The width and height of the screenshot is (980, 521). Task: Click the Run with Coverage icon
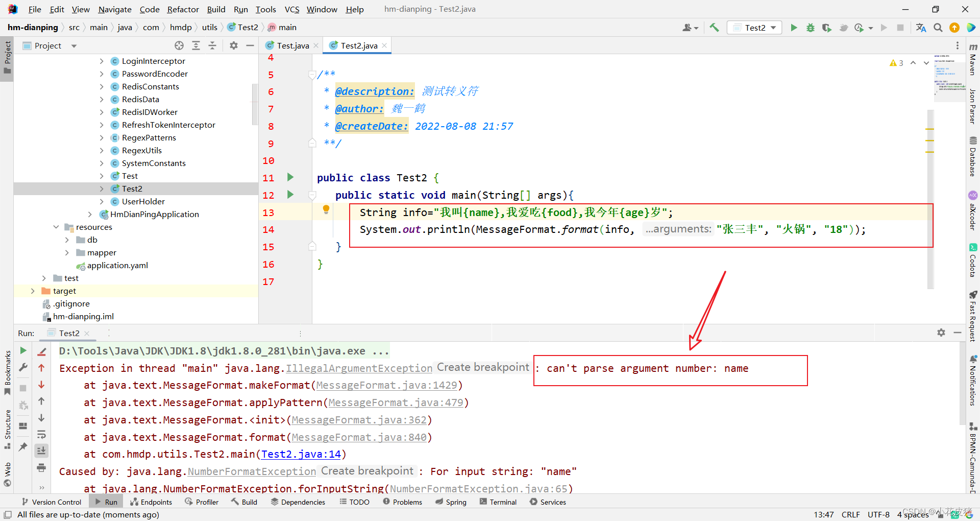pyautogui.click(x=827, y=28)
